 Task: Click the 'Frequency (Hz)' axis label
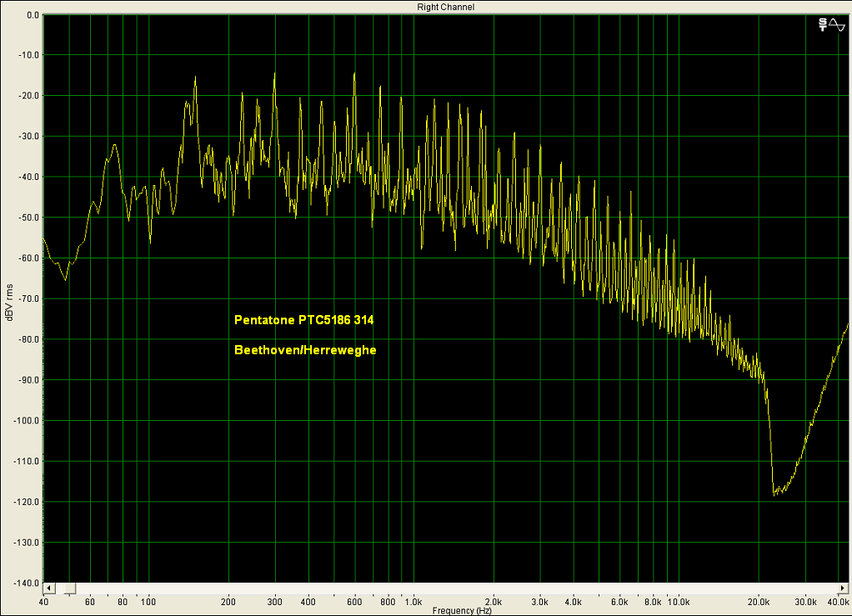tap(462, 610)
